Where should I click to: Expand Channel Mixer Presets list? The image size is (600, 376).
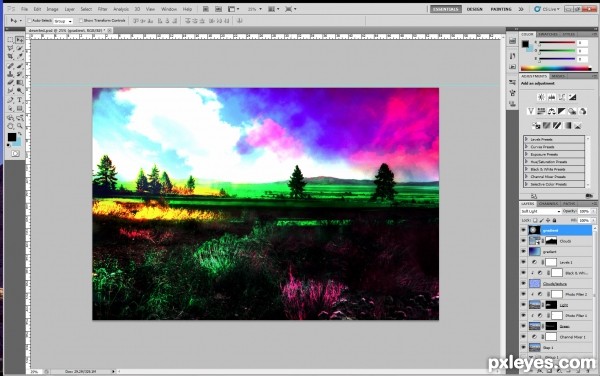click(527, 176)
